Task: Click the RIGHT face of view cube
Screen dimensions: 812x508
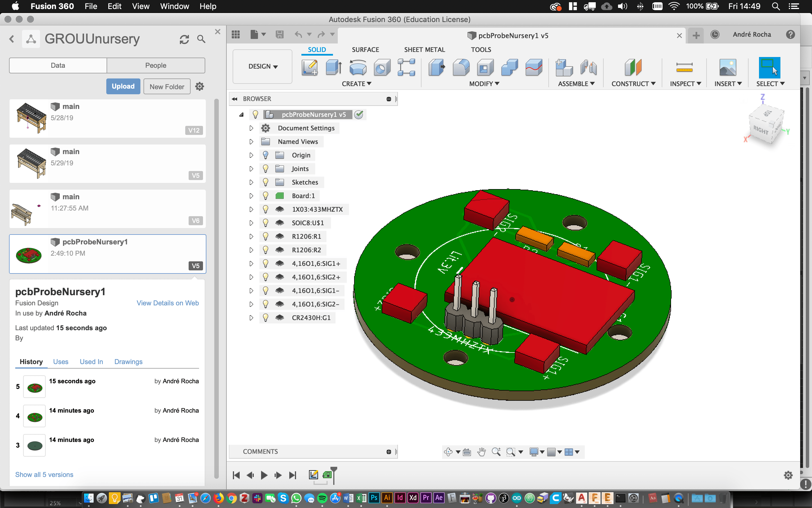Action: 761,130
